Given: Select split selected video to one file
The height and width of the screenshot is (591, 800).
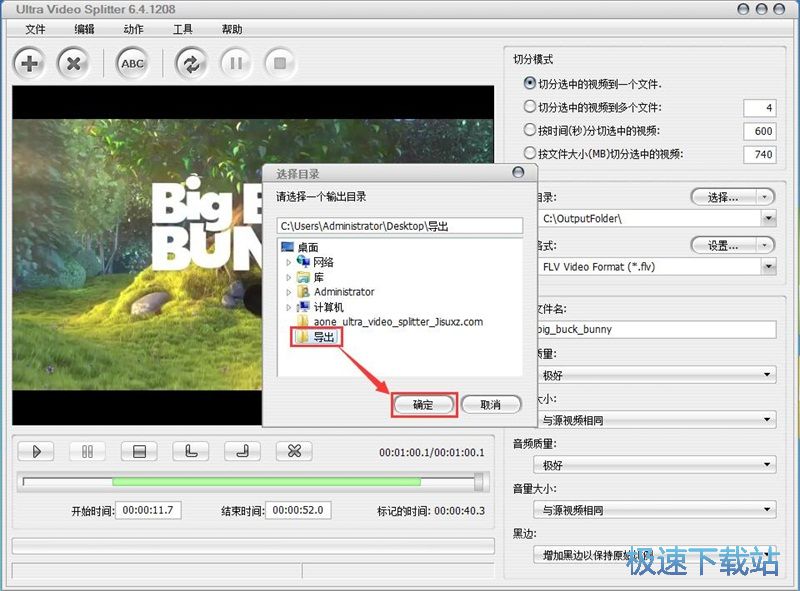Looking at the screenshot, I should point(530,83).
